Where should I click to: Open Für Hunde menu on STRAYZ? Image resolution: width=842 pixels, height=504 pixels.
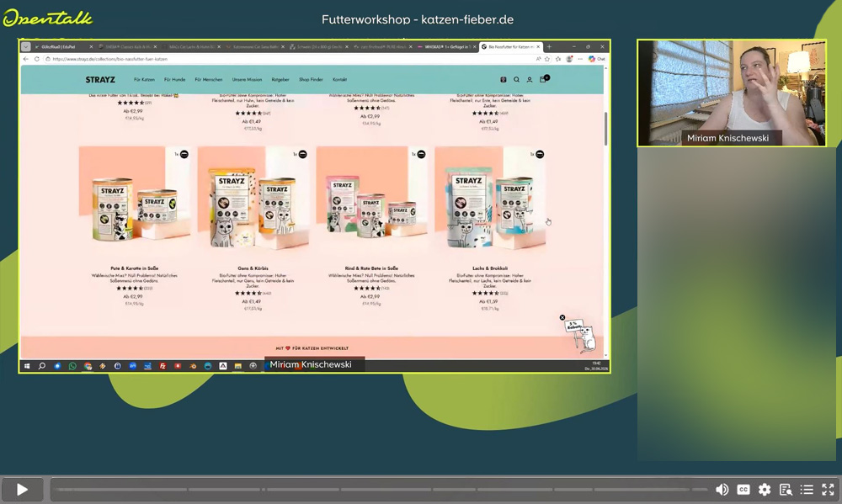tap(174, 79)
